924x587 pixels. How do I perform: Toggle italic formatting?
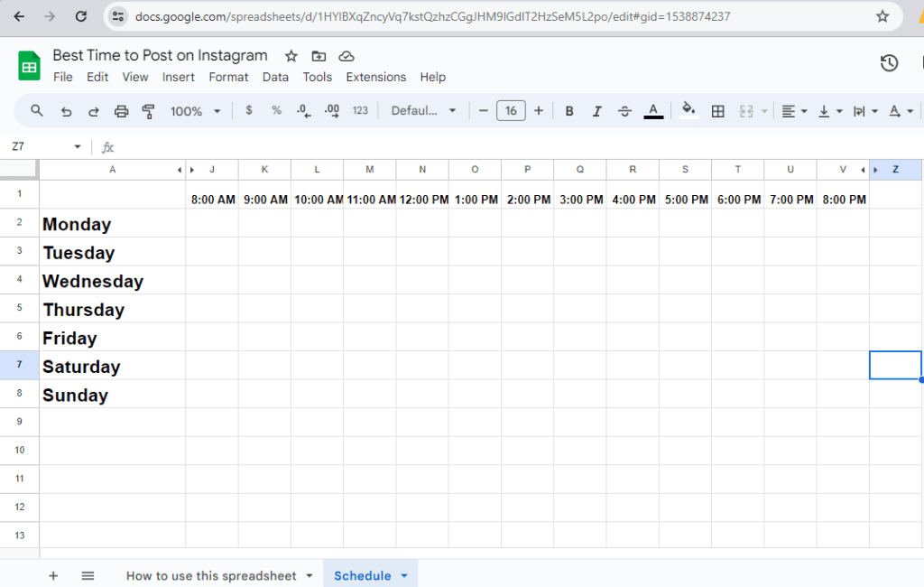point(597,110)
